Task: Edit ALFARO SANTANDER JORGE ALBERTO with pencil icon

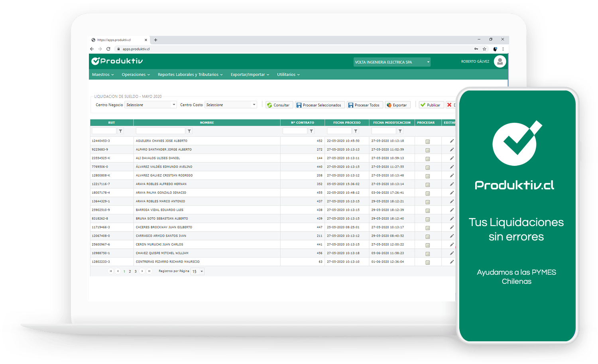Action: pos(452,150)
